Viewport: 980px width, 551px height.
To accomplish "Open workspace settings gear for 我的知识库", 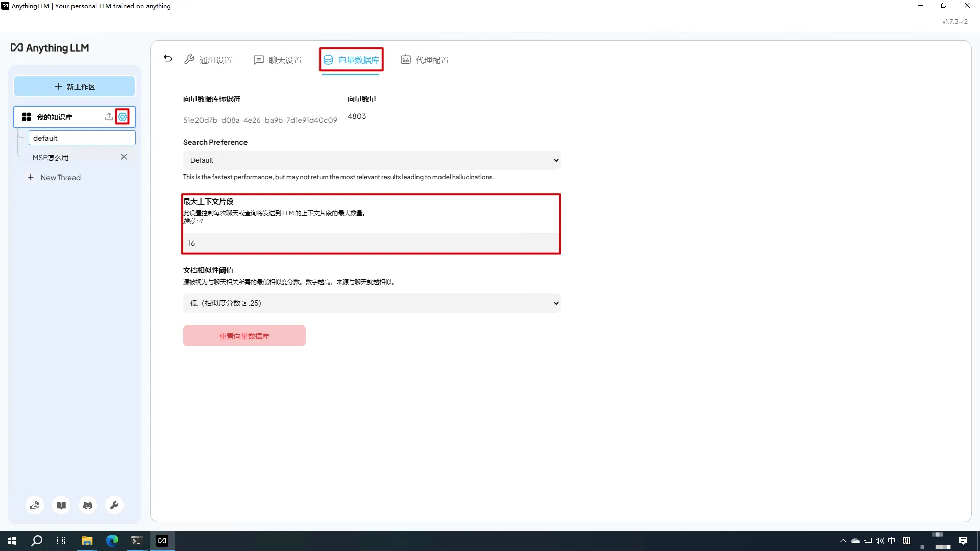I will click(x=122, y=117).
